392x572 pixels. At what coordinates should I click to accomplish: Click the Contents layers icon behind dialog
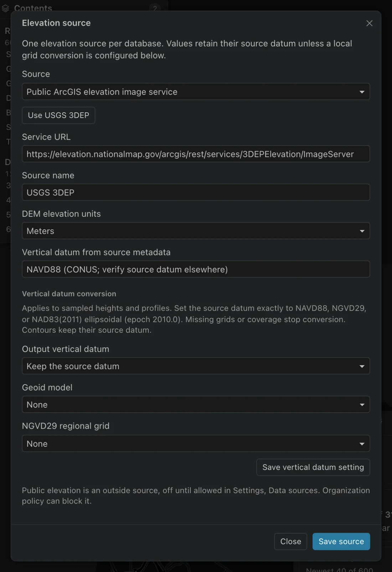(5, 8)
